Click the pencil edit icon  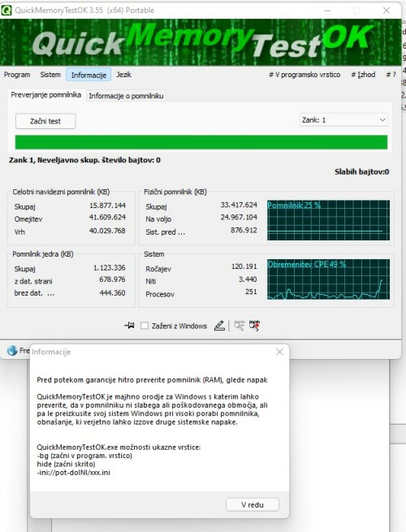pyautogui.click(x=219, y=326)
